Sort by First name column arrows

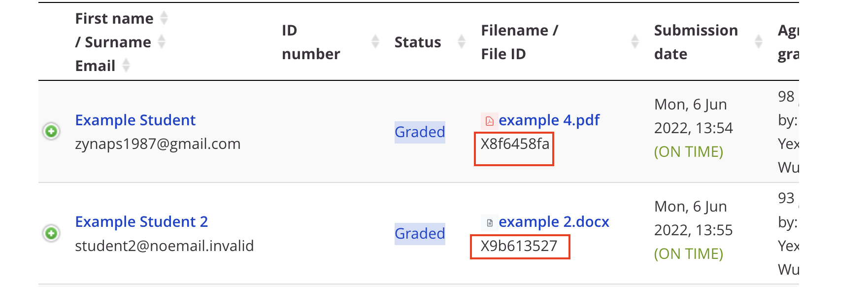pos(164,18)
